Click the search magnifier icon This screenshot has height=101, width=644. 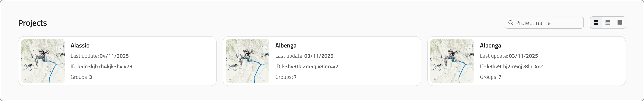511,23
